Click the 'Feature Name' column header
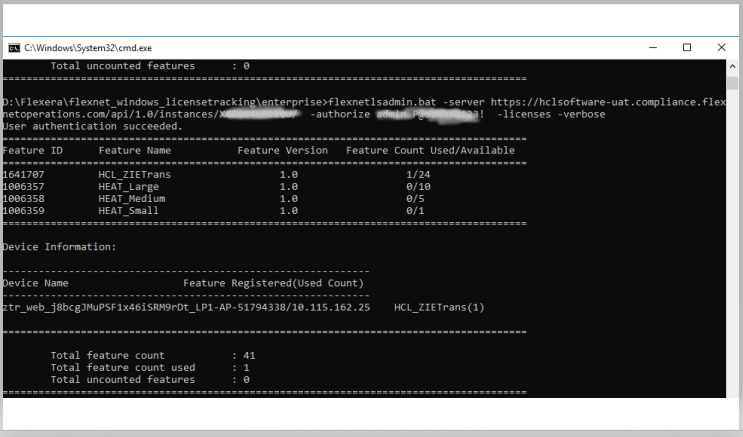The width and height of the screenshot is (743, 437). 135,150
